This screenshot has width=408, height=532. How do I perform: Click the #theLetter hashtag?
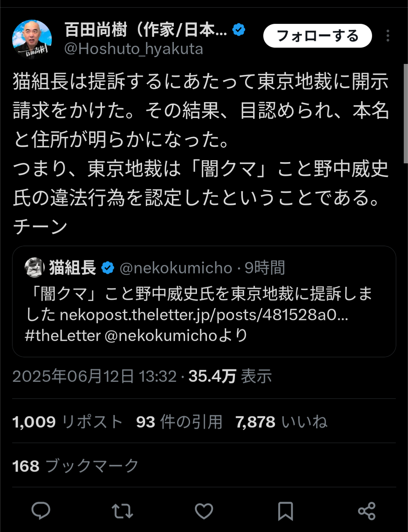pyautogui.click(x=63, y=336)
